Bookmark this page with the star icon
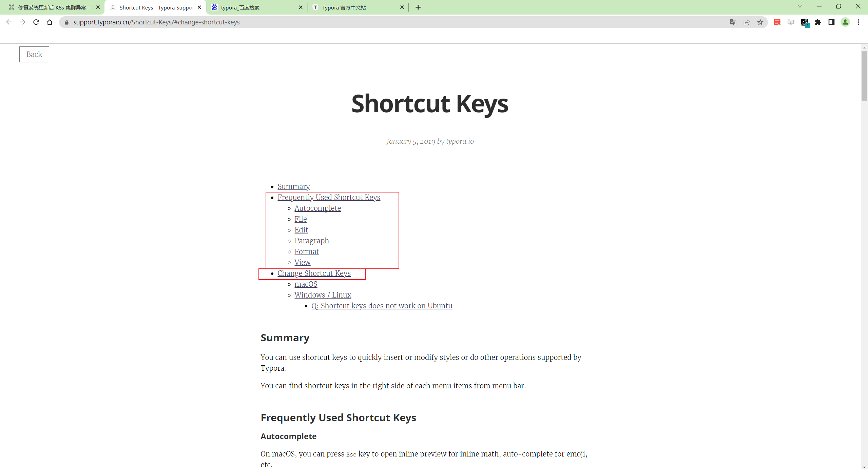The height and width of the screenshot is (469, 868). click(760, 22)
